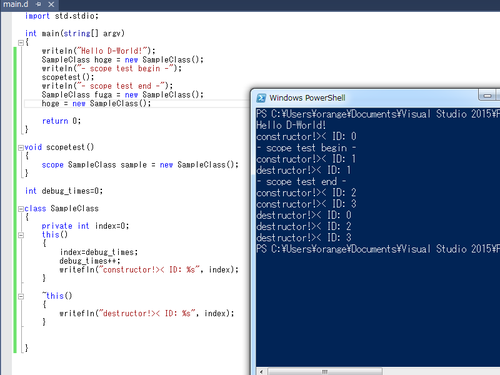Collapse the ~this() destructor outline block
This screenshot has width=500, height=375.
coord(21,296)
